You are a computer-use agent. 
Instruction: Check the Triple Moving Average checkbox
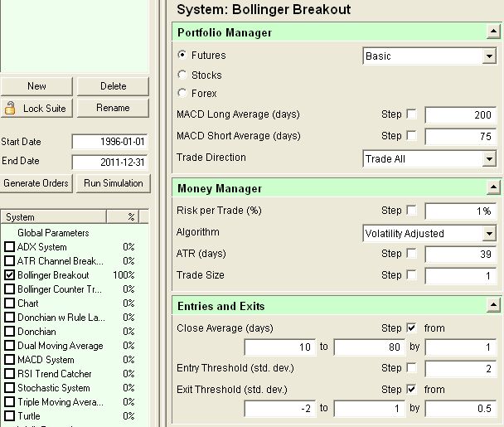tap(10, 401)
